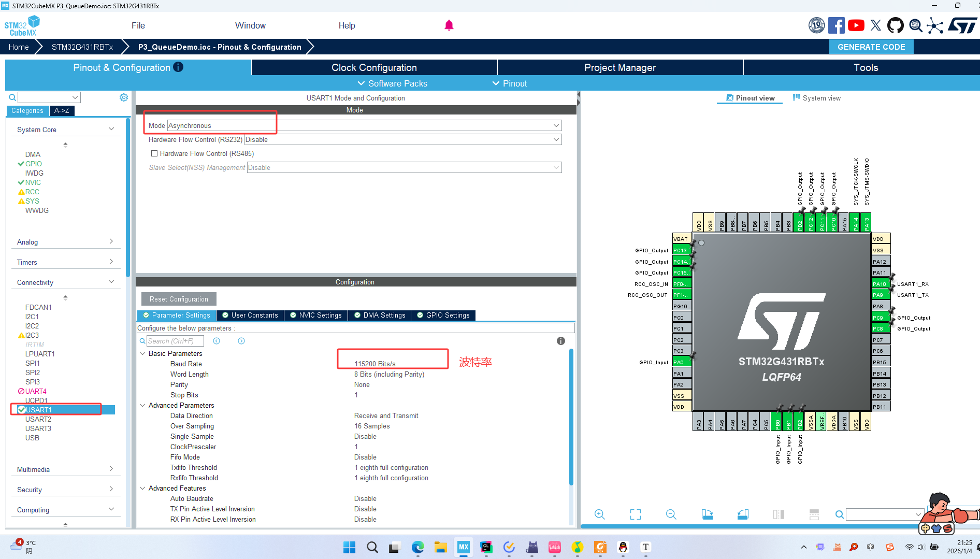Go to Home breadcrumb
Screen dimensions: 980x559
tap(19, 47)
